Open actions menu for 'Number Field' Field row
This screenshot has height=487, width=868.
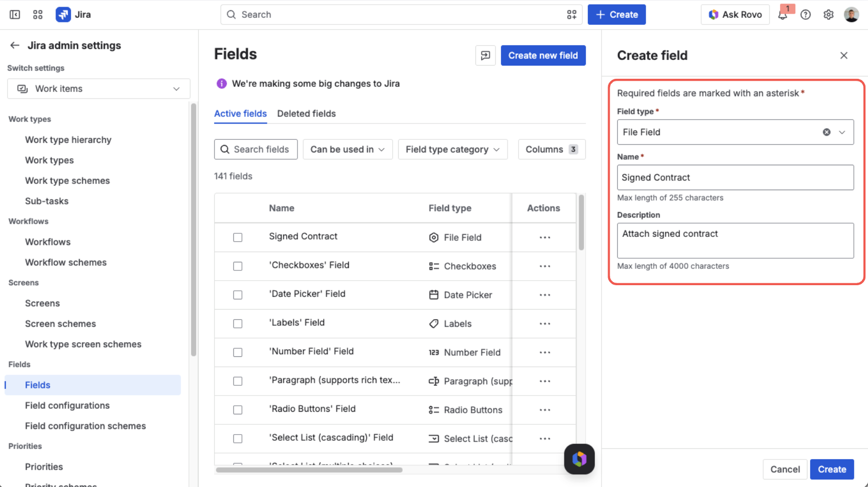coord(545,352)
